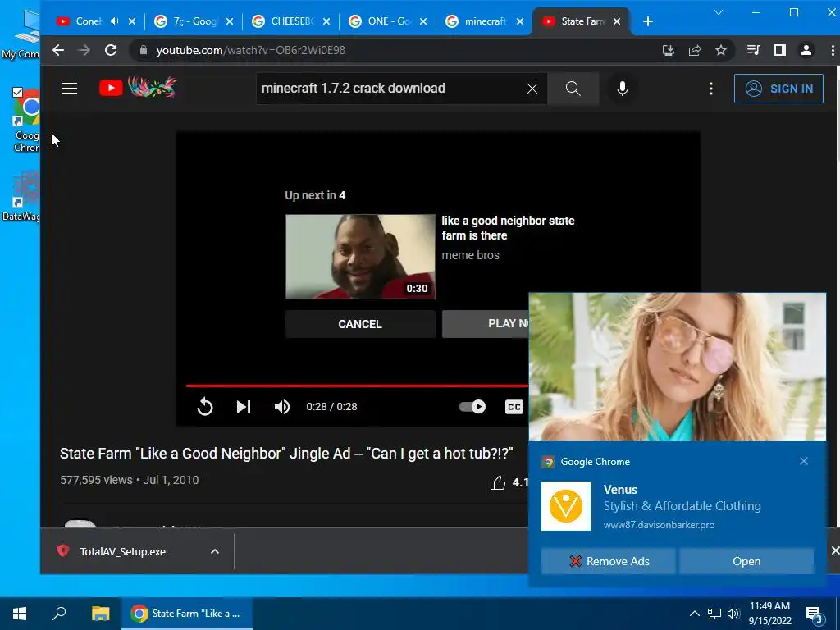Viewport: 840px width, 630px height.
Task: Like the video with thumbs up
Action: pyautogui.click(x=498, y=482)
